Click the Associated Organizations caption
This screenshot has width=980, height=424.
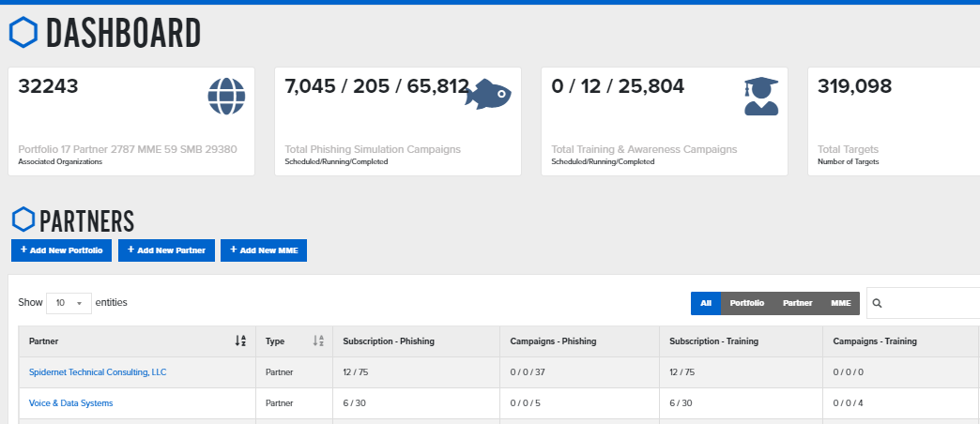(60, 161)
